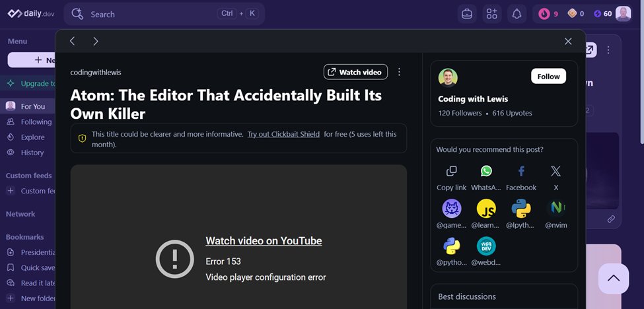Share to @webd squad icon
Screen dimensions: 644x309
(x=486, y=246)
